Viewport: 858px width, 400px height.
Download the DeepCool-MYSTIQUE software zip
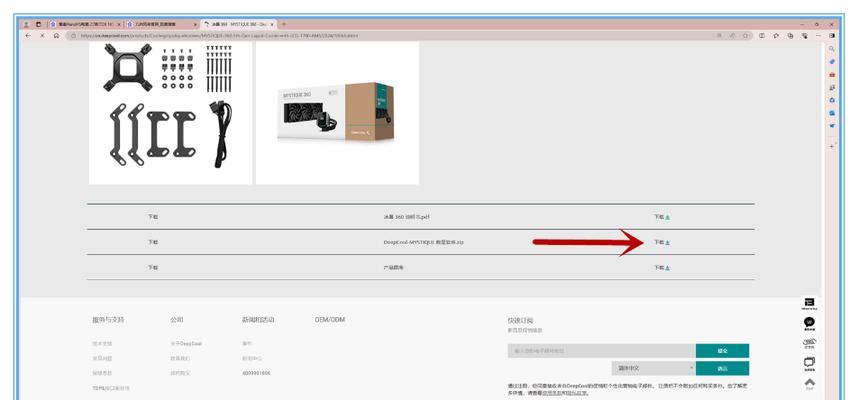(662, 242)
